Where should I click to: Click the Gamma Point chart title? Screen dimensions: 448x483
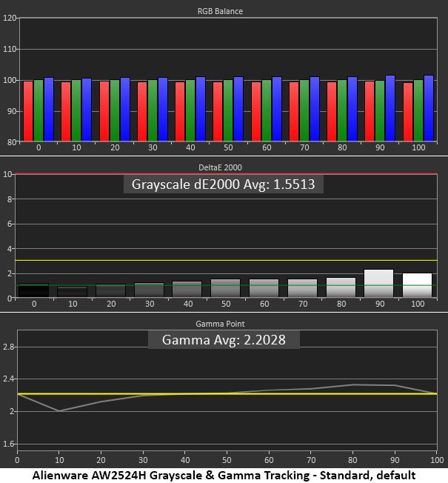click(x=220, y=324)
